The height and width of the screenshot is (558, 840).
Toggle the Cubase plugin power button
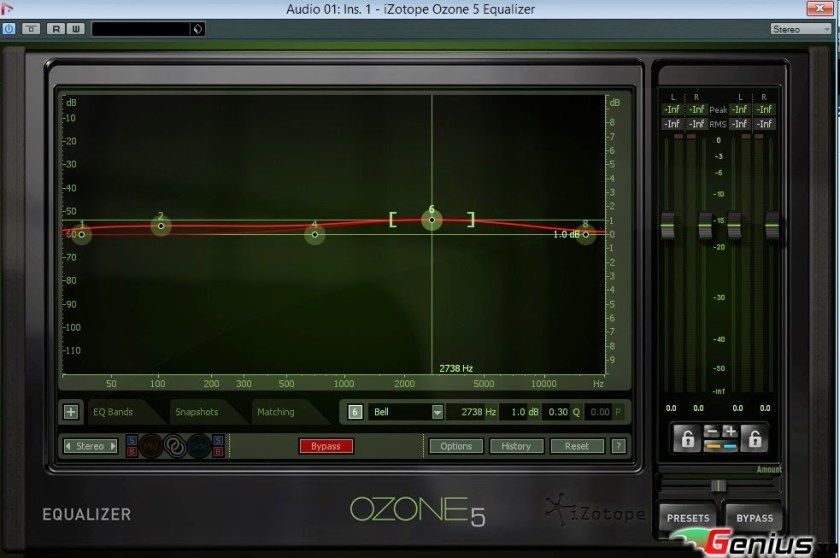coord(9,29)
